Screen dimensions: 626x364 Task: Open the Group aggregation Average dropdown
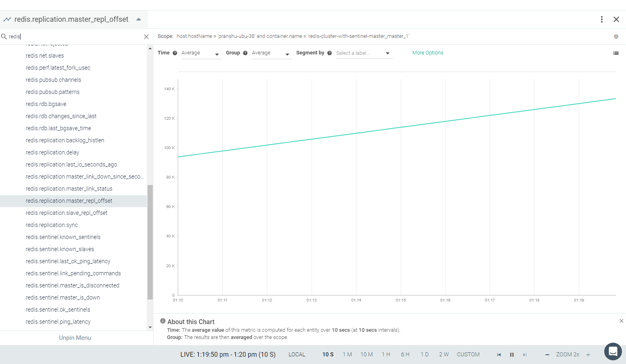[x=271, y=53]
